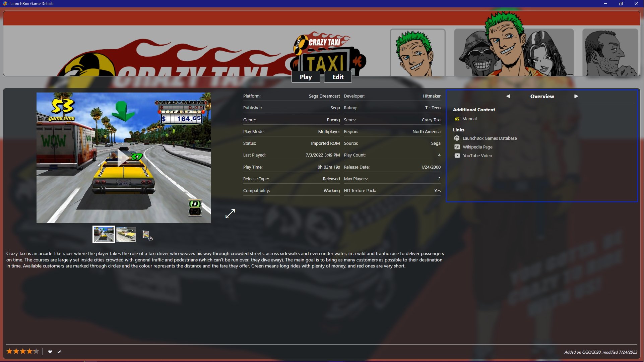644x362 pixels.
Task: Go to previous panel with left arrow
Action: coord(508,96)
